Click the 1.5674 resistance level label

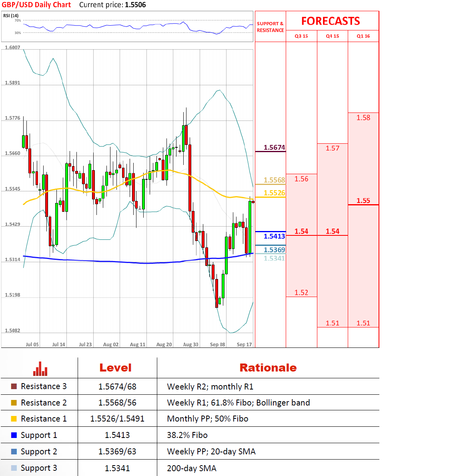(275, 148)
